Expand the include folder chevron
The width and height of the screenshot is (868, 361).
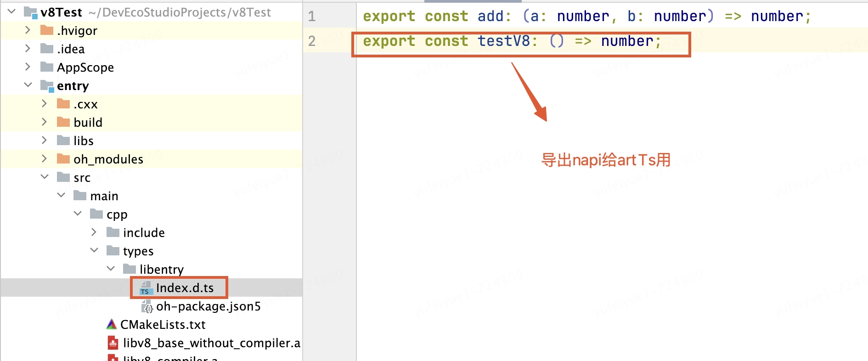tap(94, 232)
